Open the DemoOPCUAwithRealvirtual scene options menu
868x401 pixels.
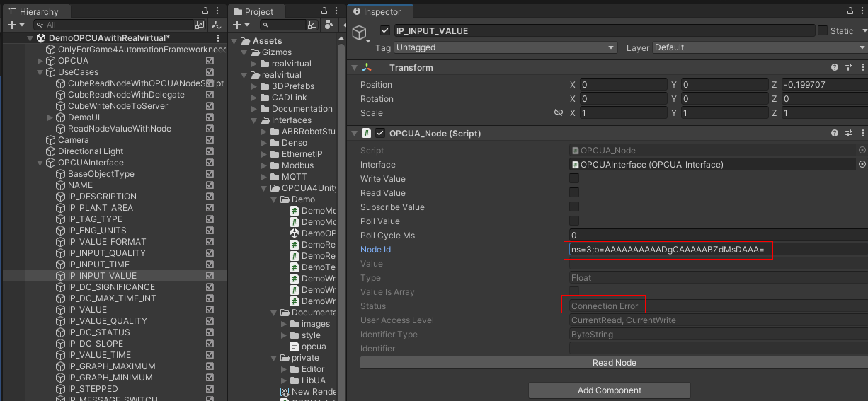[218, 38]
